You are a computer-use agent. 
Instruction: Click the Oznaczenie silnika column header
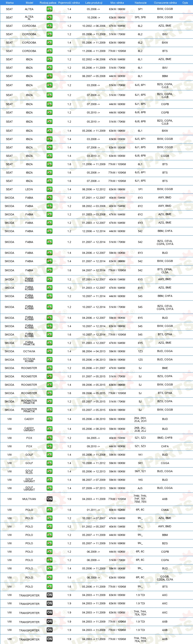pyautogui.click(x=165, y=3)
